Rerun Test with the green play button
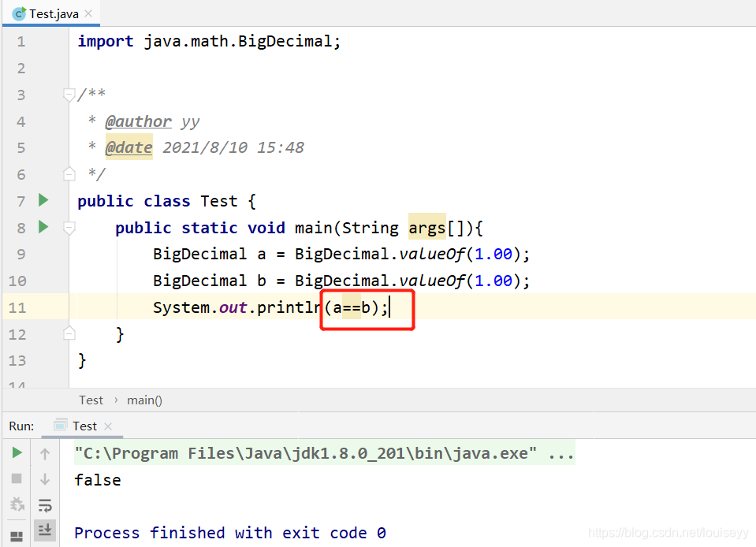Image resolution: width=756 pixels, height=547 pixels. [x=17, y=452]
